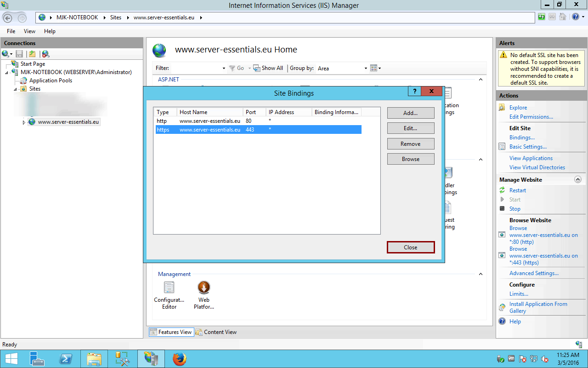Click the green Refresh Page icon
588x368 pixels.
tap(542, 17)
